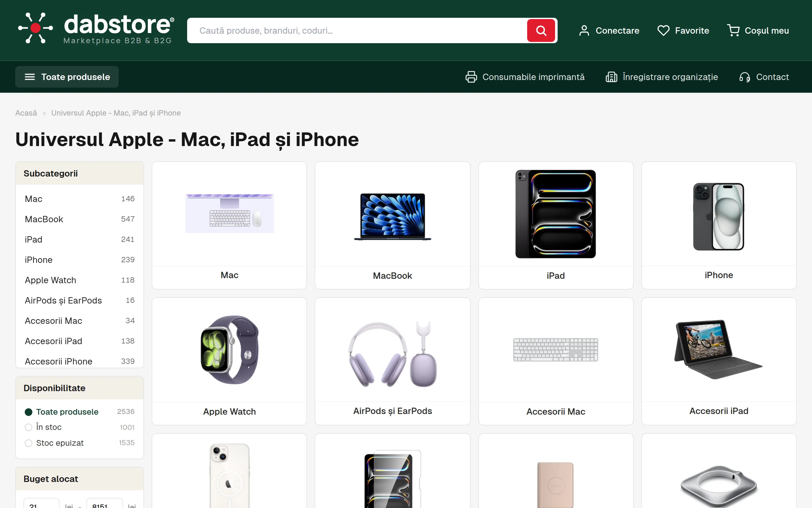Click the hamburger menu icon
Viewport: 812px width, 508px height.
click(x=30, y=77)
